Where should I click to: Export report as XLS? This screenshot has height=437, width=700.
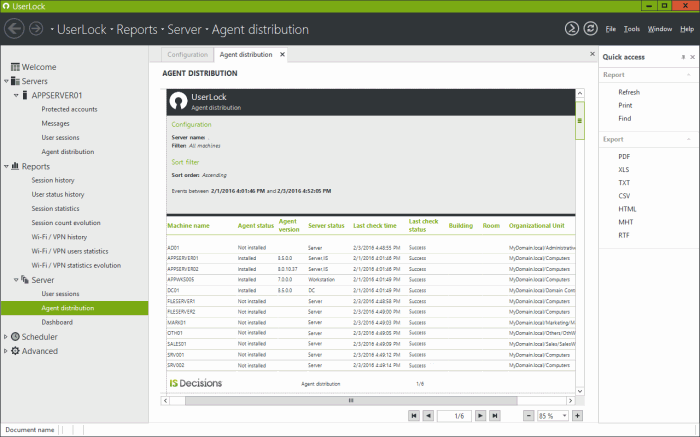coord(624,170)
